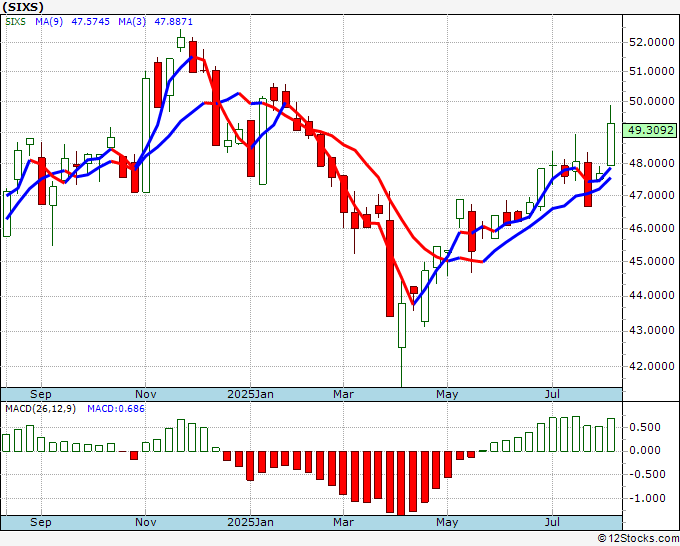Viewport: 680px width, 546px height.
Task: Select the MACD:0.686 value readout
Action: [x=116, y=409]
